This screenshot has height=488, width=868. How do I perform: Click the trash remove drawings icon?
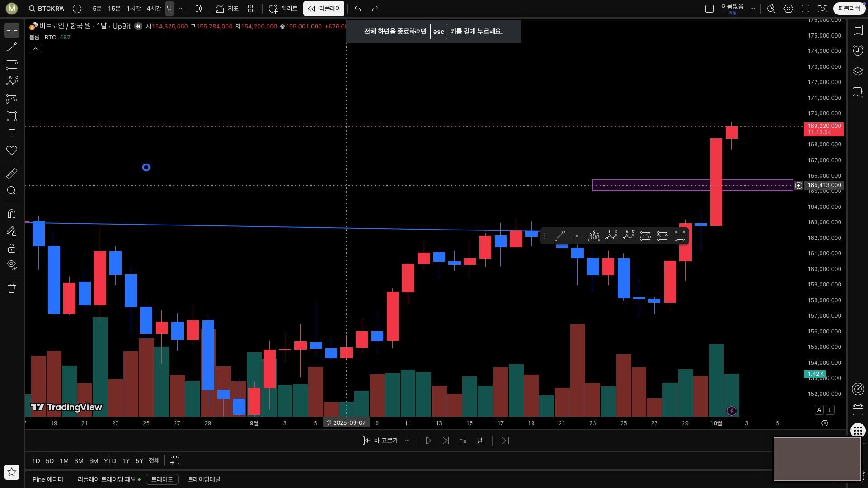coord(12,288)
